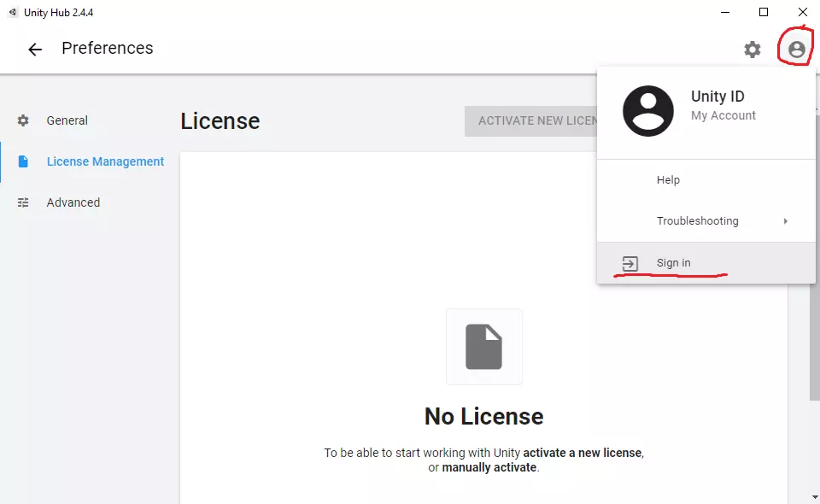Click the License Management document icon

point(23,161)
